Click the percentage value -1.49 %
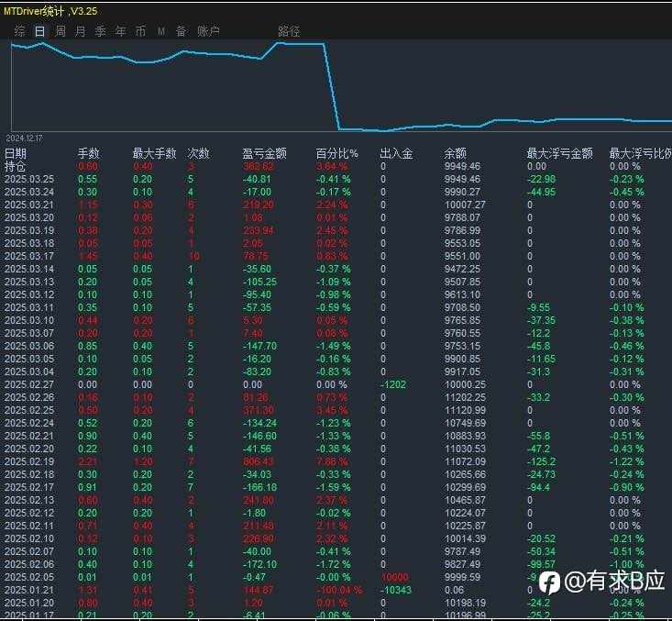 point(334,346)
